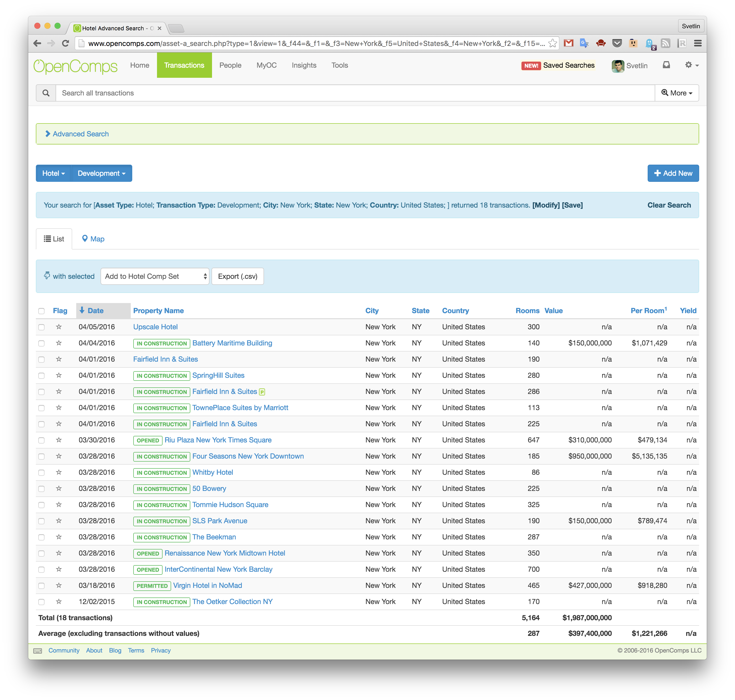Reload the page in browser

(x=66, y=43)
